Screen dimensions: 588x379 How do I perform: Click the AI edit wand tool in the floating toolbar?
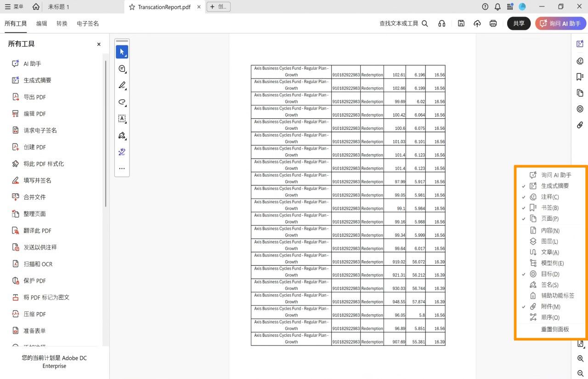(x=122, y=152)
